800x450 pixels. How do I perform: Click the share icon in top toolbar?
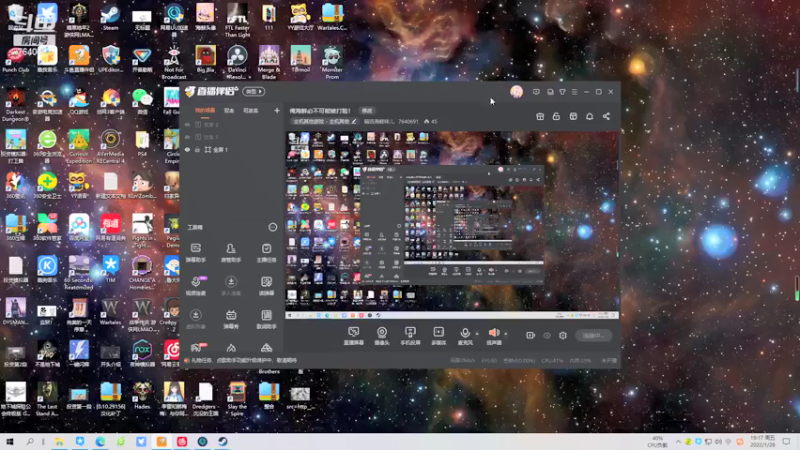[606, 116]
